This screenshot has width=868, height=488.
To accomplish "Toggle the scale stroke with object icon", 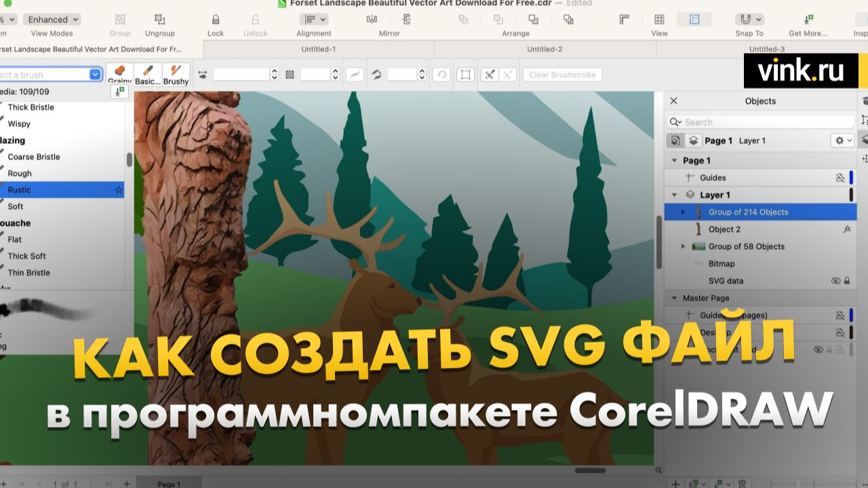I will tap(488, 75).
